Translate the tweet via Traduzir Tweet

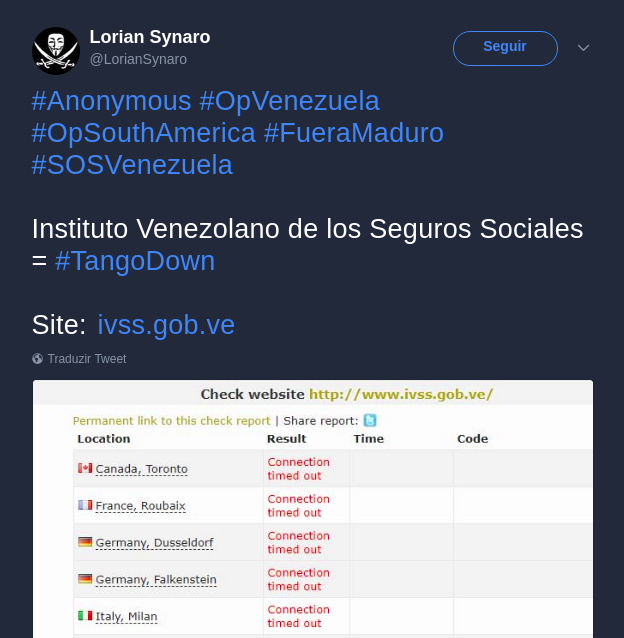click(x=87, y=359)
